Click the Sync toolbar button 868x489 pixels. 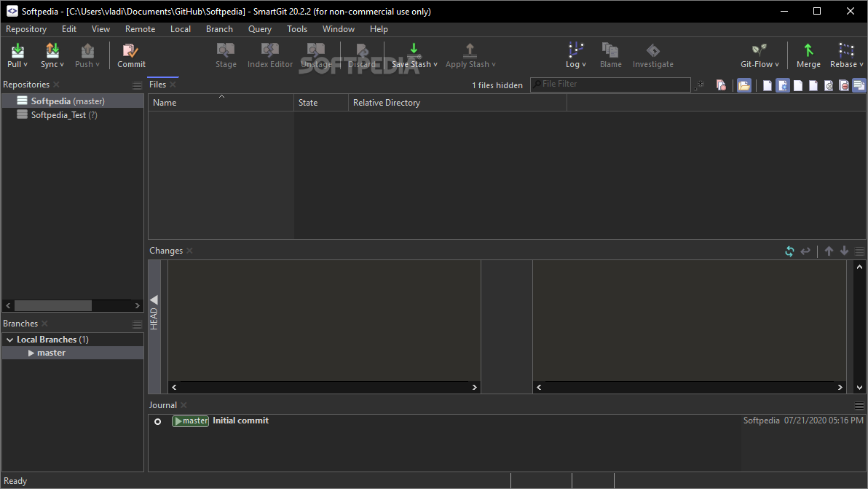tap(52, 55)
